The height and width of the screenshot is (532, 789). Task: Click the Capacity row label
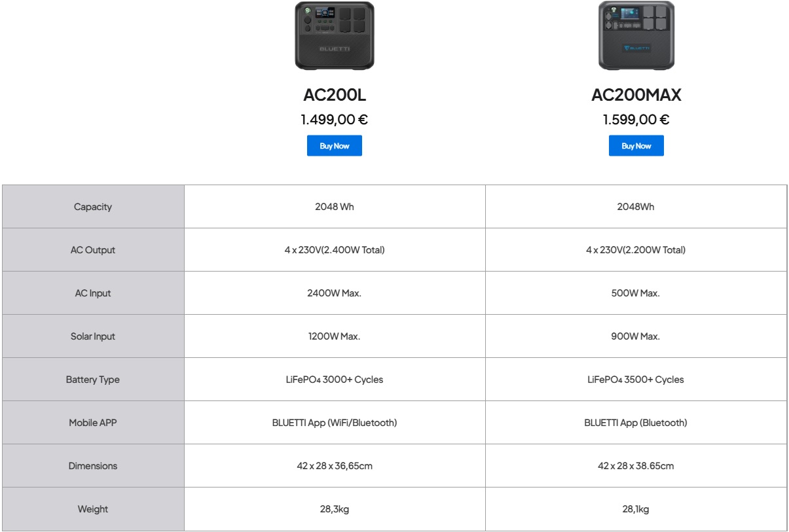click(93, 207)
